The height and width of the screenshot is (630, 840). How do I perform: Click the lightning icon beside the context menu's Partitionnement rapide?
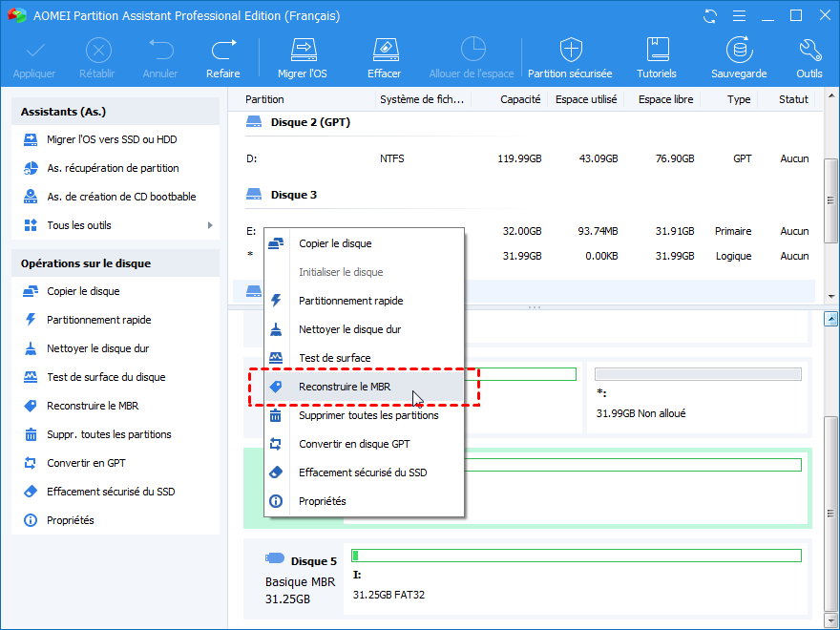click(x=275, y=301)
